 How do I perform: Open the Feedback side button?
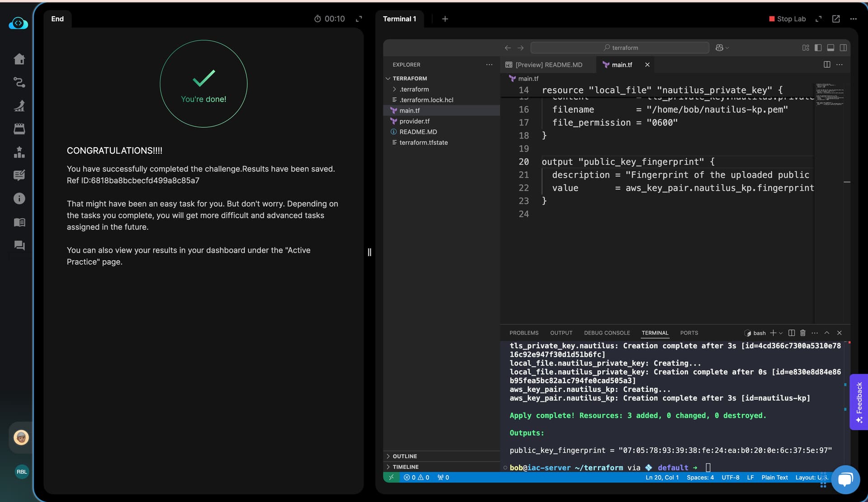859,402
